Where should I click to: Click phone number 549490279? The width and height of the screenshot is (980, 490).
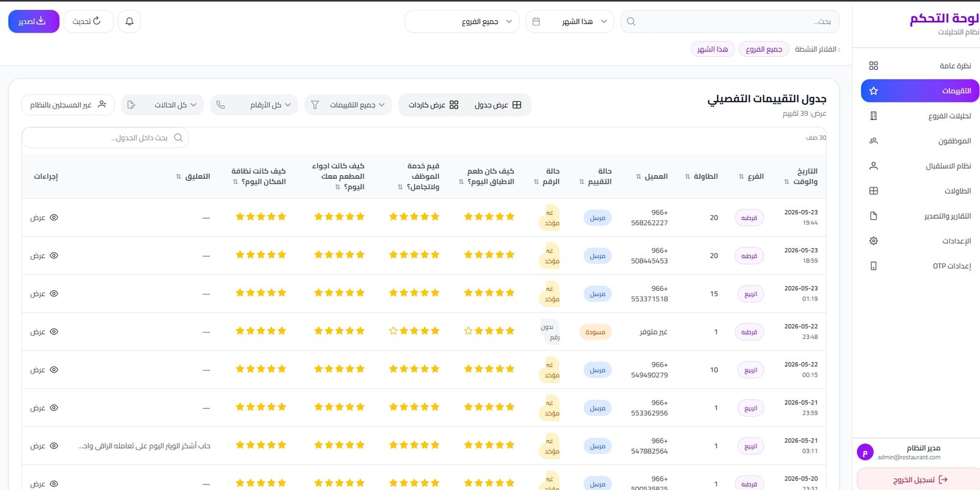[649, 375]
